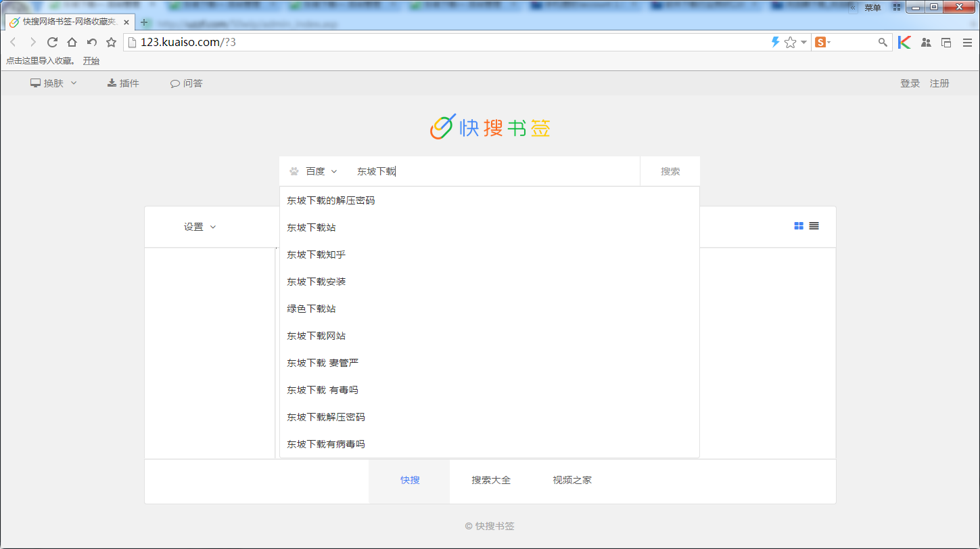Select suggestion 东坡下载 妻管严
The width and height of the screenshot is (980, 549).
click(490, 363)
